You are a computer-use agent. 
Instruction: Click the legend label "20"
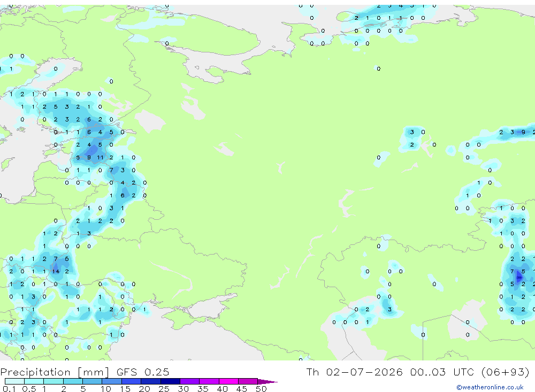(x=144, y=389)
